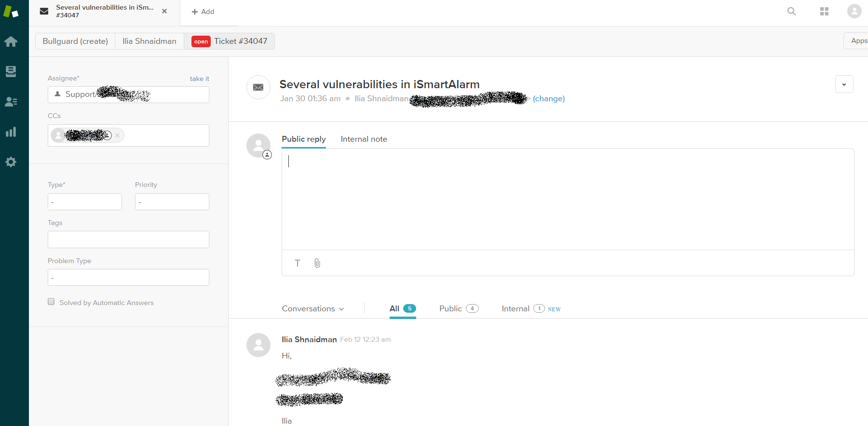868x426 pixels.
Task: Open the search magnifier icon
Action: tap(791, 11)
